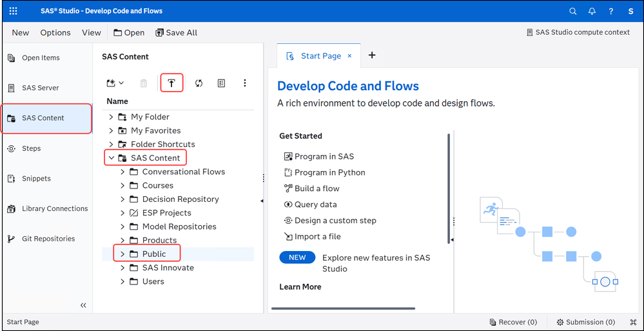Click the Name column header
The height and width of the screenshot is (331, 644).
point(117,101)
